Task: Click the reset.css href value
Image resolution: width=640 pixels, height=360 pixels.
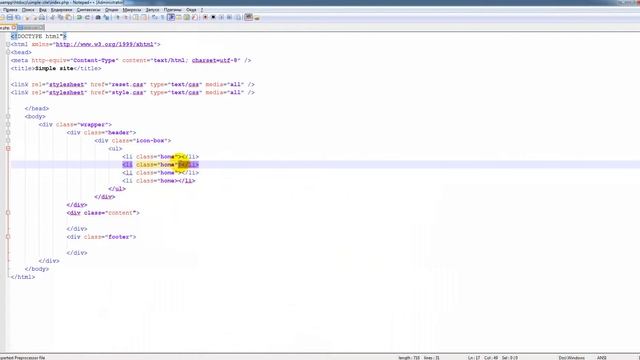Action: [x=127, y=84]
